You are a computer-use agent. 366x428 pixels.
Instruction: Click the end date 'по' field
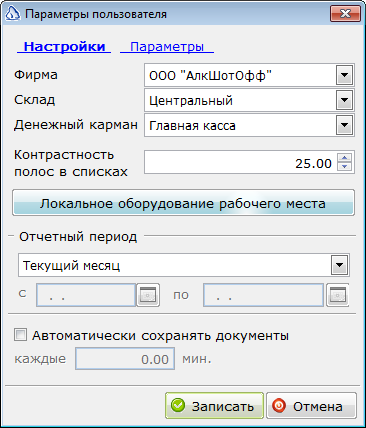[263, 295]
